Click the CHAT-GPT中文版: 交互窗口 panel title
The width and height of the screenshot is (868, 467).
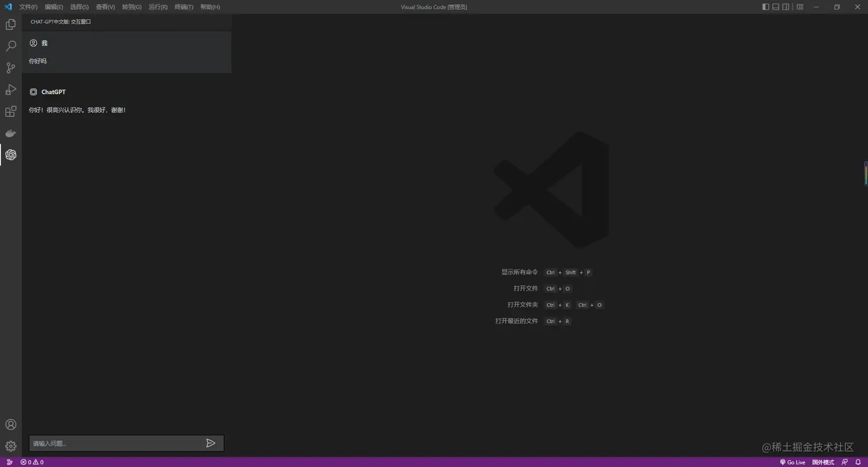61,22
